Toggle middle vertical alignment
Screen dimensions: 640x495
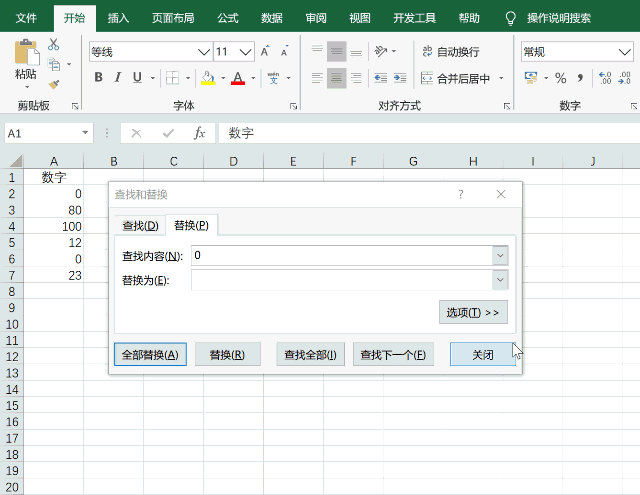(x=336, y=52)
